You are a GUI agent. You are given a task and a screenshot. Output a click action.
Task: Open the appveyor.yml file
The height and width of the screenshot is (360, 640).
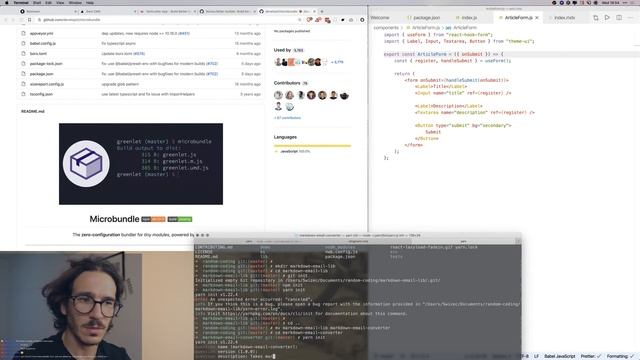tap(41, 33)
